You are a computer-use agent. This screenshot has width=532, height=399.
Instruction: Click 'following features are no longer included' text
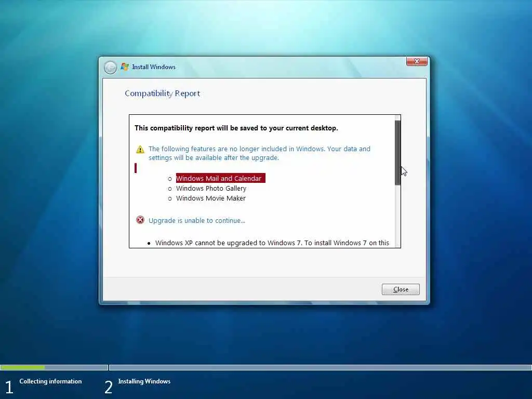[259, 153]
